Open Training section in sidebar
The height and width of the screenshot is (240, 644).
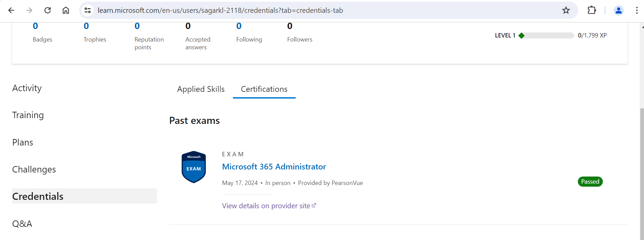(x=28, y=115)
